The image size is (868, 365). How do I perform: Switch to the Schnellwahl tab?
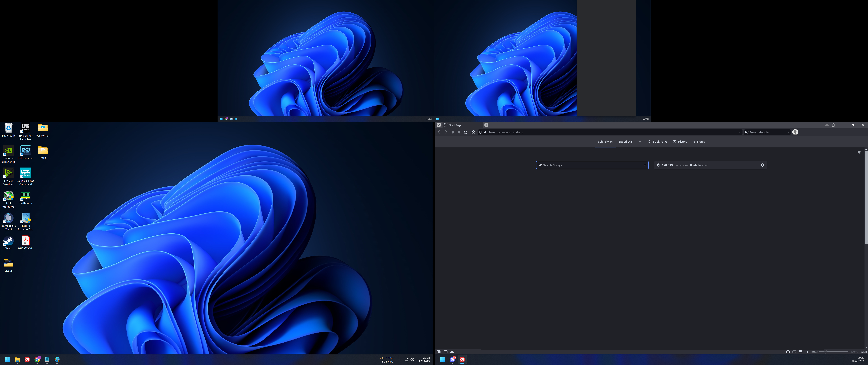tap(605, 142)
